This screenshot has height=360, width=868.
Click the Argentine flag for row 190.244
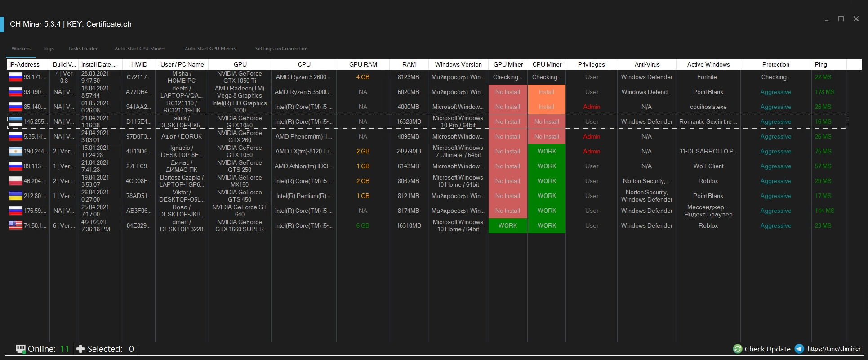pyautogui.click(x=16, y=151)
